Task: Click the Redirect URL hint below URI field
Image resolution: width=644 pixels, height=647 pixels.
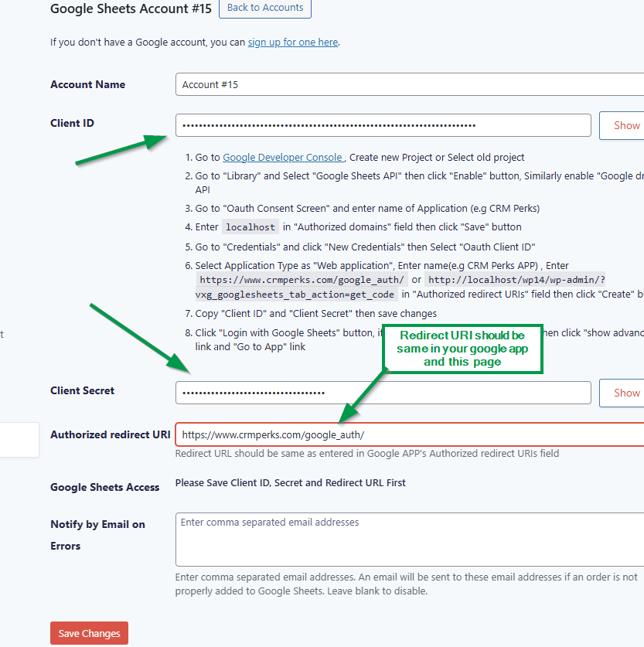Action: (367, 454)
